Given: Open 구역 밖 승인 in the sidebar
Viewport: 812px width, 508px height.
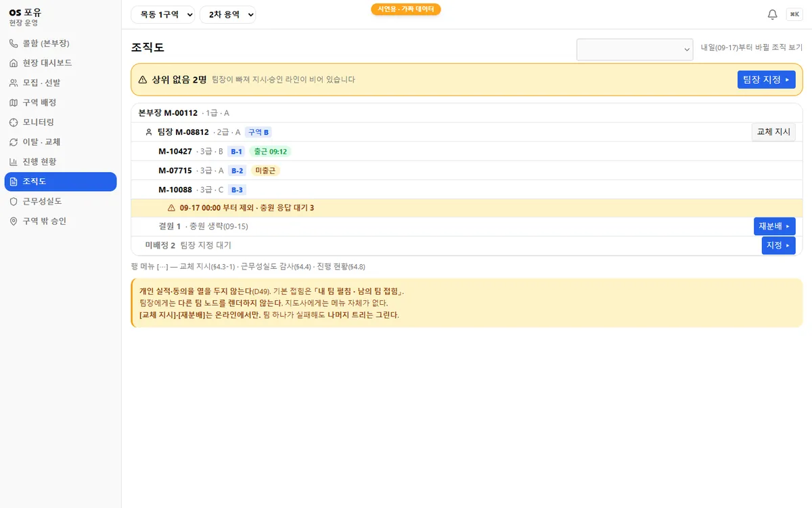Looking at the screenshot, I should 61,221.
